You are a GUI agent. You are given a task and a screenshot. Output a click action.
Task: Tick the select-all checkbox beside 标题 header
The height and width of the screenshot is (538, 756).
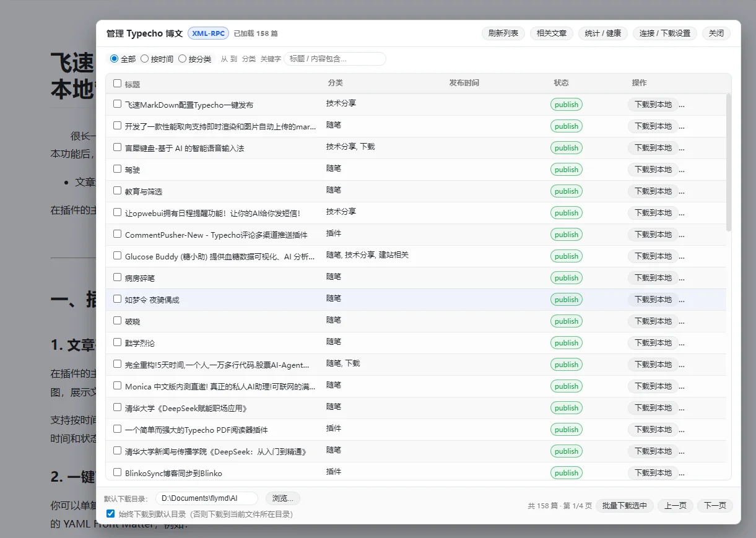[x=118, y=84]
